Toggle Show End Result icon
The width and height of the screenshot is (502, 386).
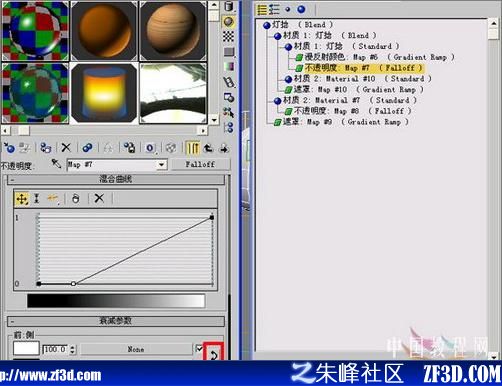click(193, 147)
